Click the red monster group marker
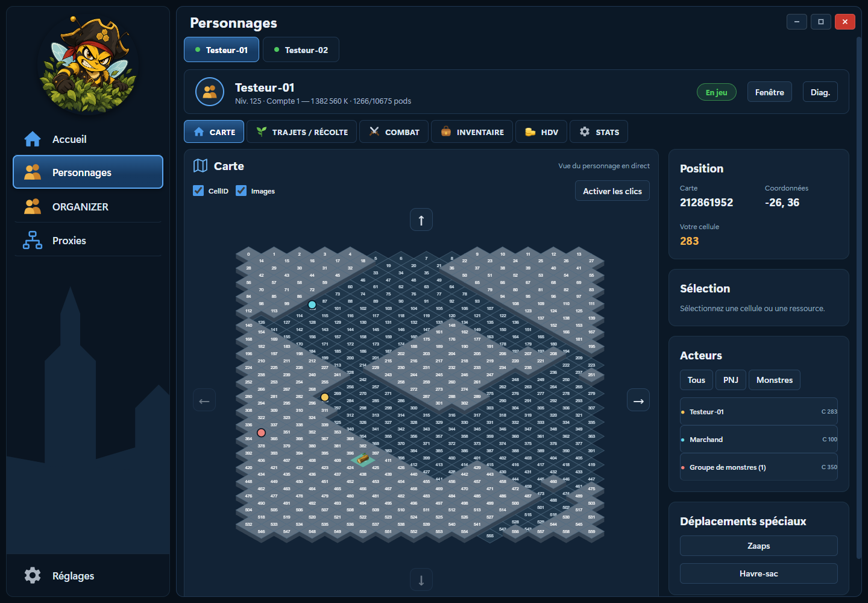This screenshot has width=868, height=603. coord(261,432)
